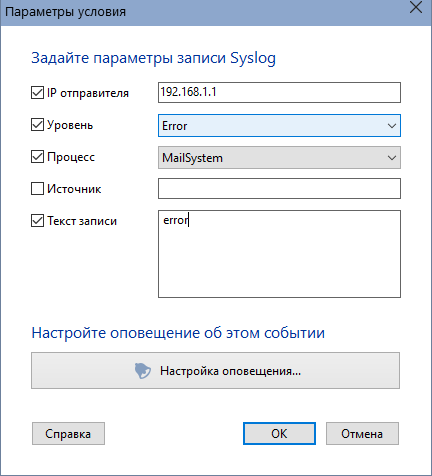This screenshot has height=476, width=432.
Task: Enable the Источник checkbox
Action: (37, 189)
